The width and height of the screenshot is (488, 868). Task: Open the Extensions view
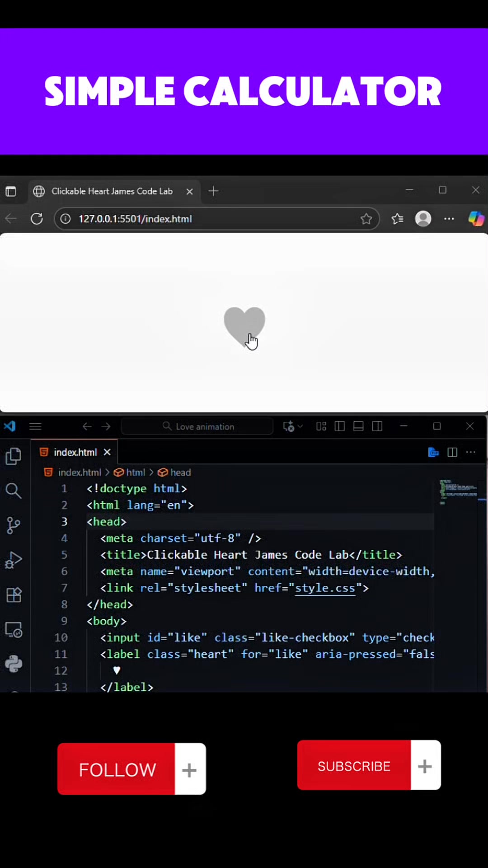pos(14,595)
